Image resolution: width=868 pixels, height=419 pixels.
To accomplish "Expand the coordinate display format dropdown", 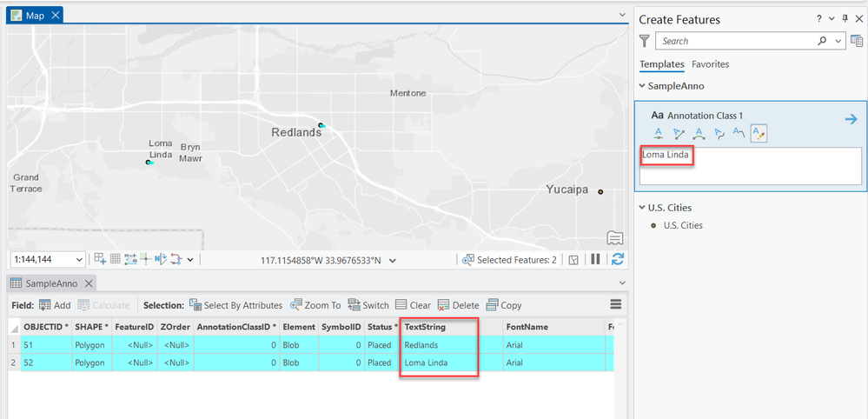I will [x=393, y=260].
